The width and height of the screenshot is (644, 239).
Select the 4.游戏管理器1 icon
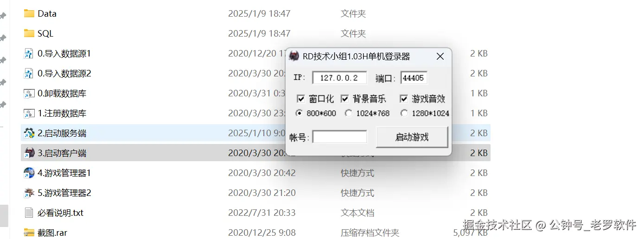coord(29,173)
